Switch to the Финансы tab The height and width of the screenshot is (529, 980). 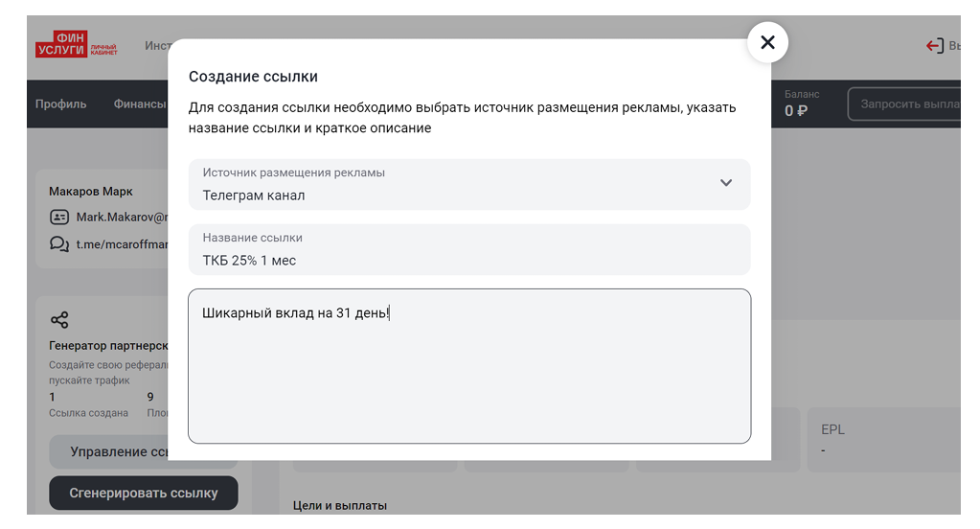click(140, 104)
